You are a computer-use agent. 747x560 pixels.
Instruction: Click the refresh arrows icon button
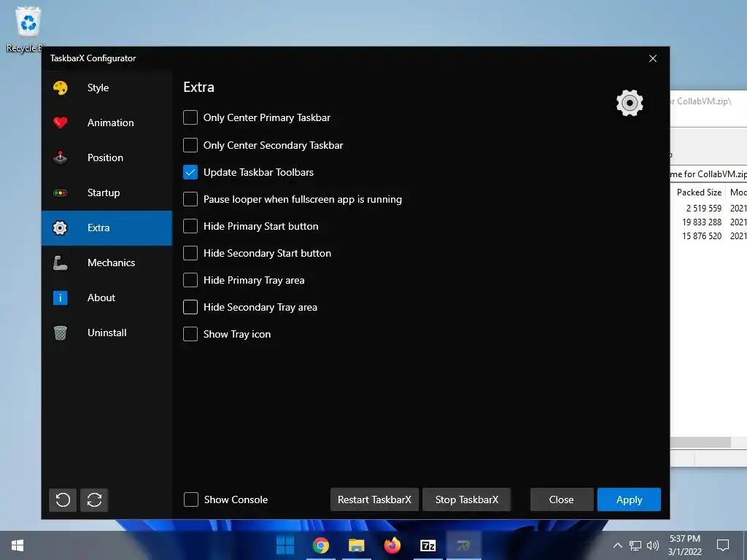[x=94, y=500]
